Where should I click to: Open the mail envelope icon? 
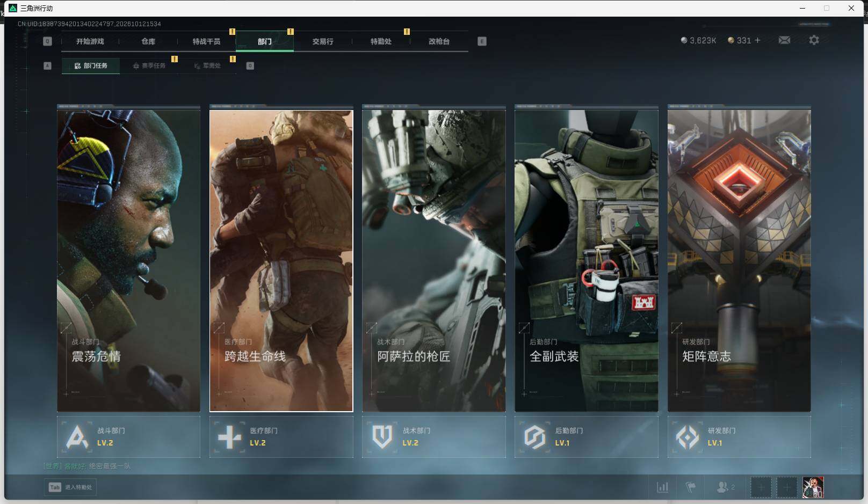(784, 40)
